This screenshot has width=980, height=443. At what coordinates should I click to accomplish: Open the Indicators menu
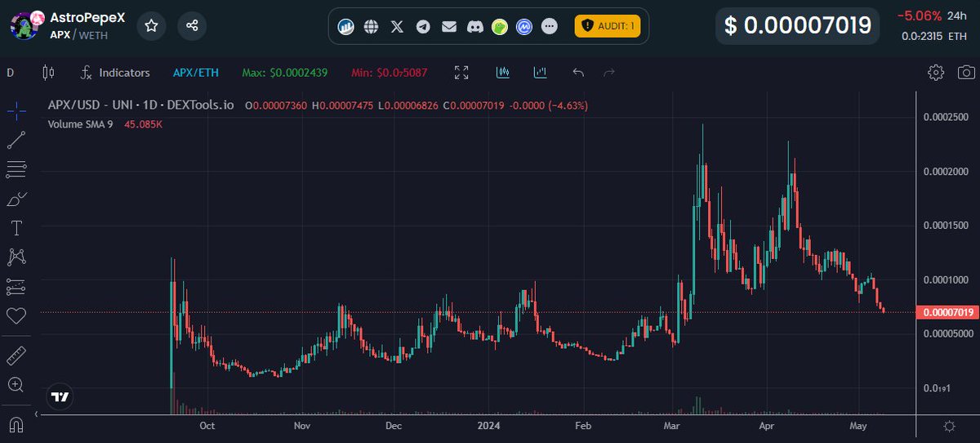tap(114, 73)
